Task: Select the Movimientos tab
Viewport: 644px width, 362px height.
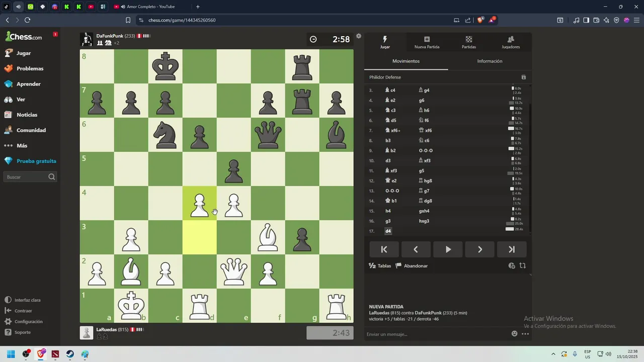Action: click(x=406, y=61)
